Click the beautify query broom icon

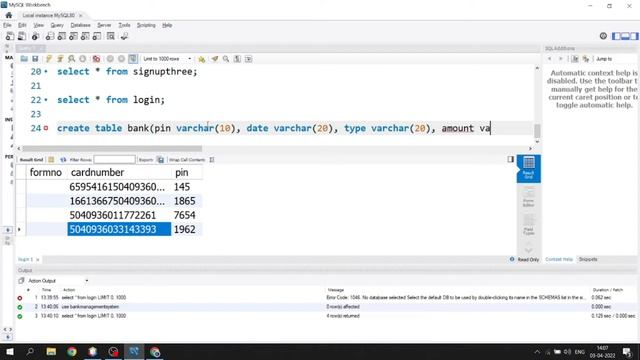(x=215, y=59)
